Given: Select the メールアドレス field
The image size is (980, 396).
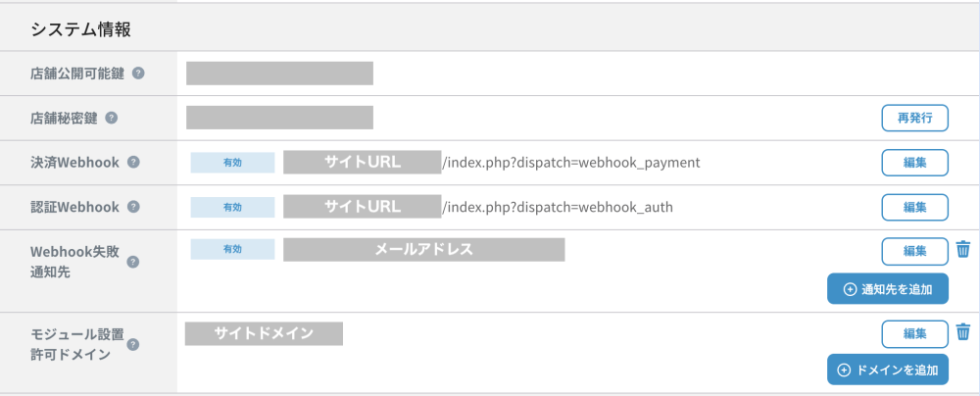Looking at the screenshot, I should [423, 250].
